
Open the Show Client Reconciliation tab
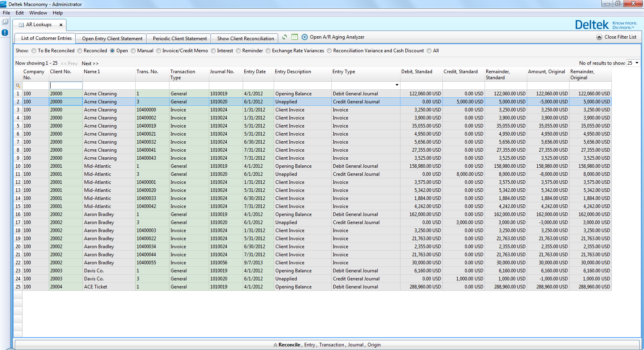[245, 39]
